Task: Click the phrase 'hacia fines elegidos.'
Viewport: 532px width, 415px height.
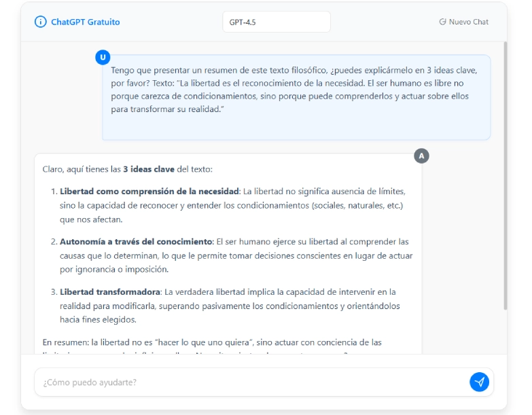Action: (x=98, y=320)
